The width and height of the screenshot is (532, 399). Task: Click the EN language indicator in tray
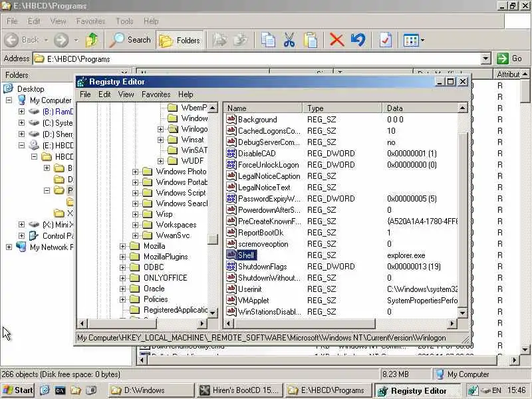(x=496, y=390)
